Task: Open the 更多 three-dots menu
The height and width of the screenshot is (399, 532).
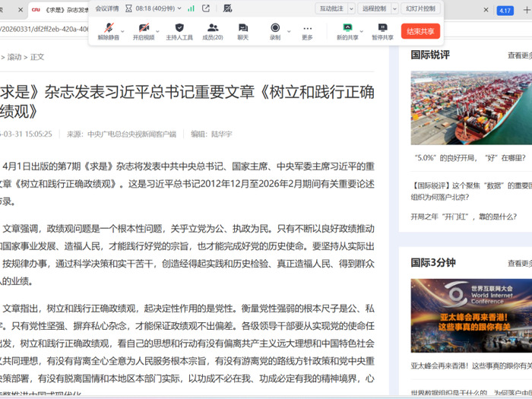Action: point(307,30)
